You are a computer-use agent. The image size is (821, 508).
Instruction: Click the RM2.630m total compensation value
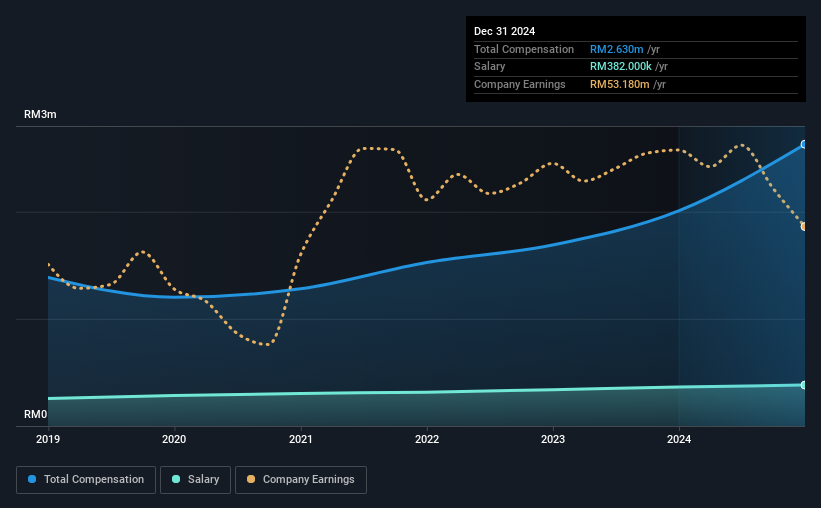pos(616,49)
